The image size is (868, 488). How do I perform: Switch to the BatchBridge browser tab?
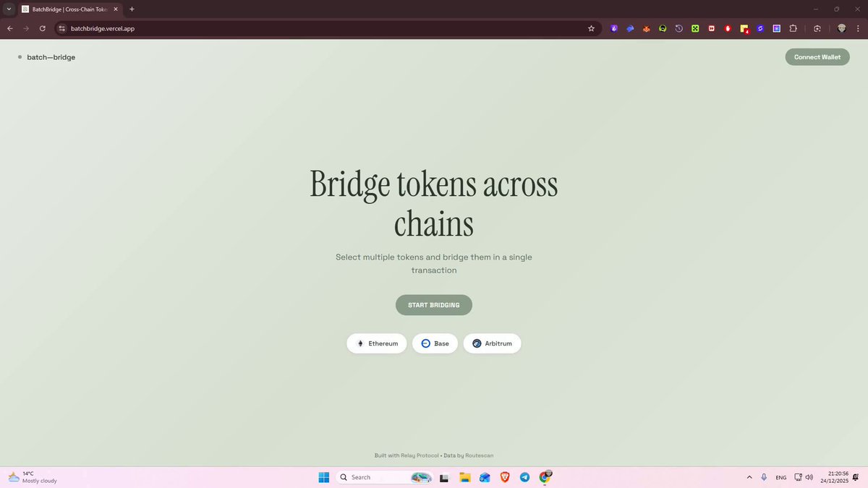tap(69, 9)
